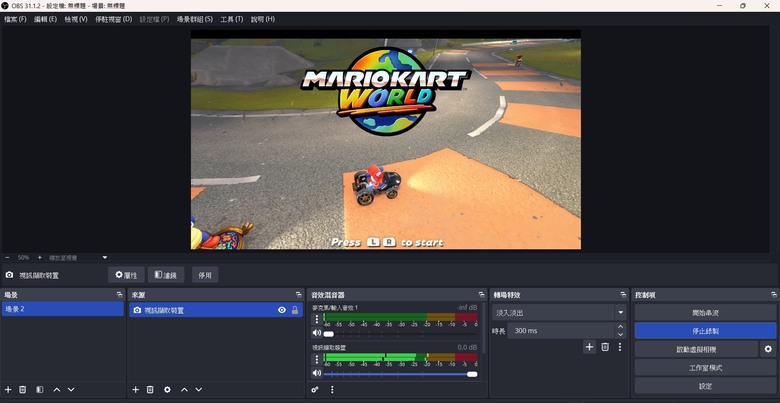Toggle lock on 視訊擷取裝置 source
This screenshot has height=403, width=780.
[x=295, y=310]
